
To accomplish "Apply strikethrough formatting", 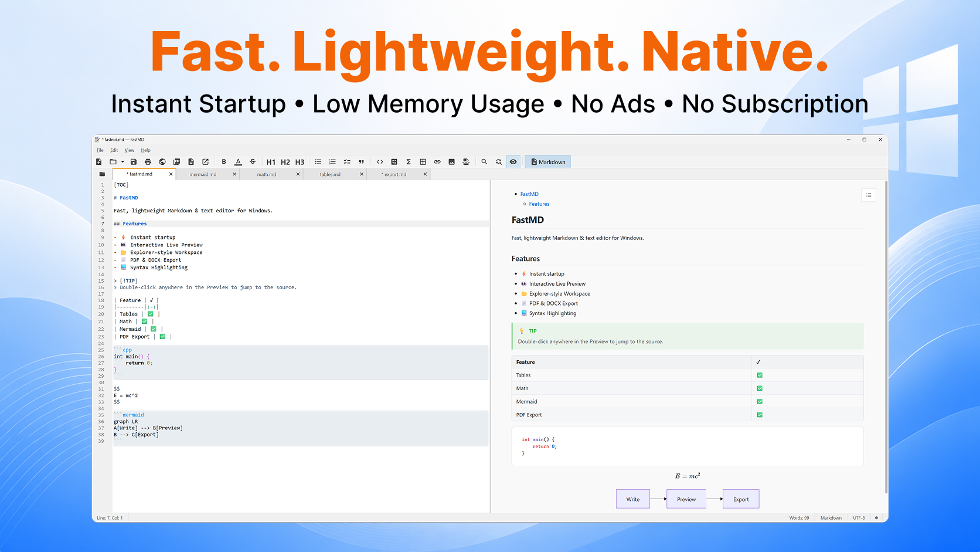I will 253,162.
